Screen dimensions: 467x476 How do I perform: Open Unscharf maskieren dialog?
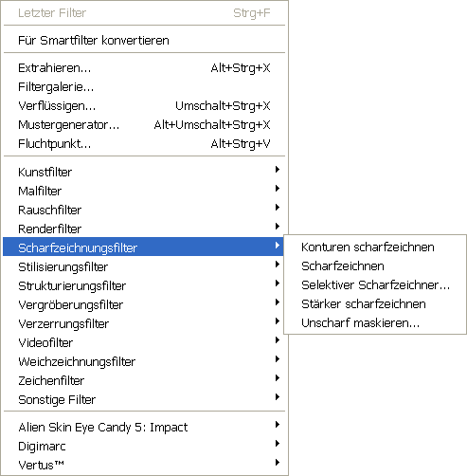tap(375, 323)
